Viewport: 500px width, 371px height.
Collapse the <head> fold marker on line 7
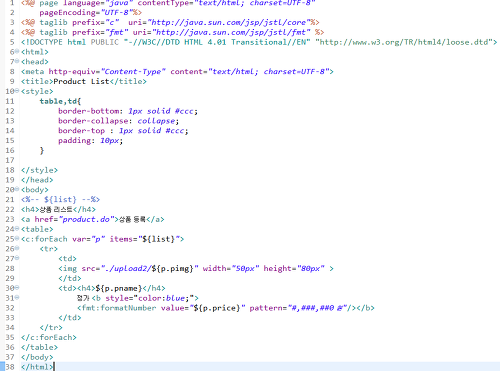click(17, 61)
